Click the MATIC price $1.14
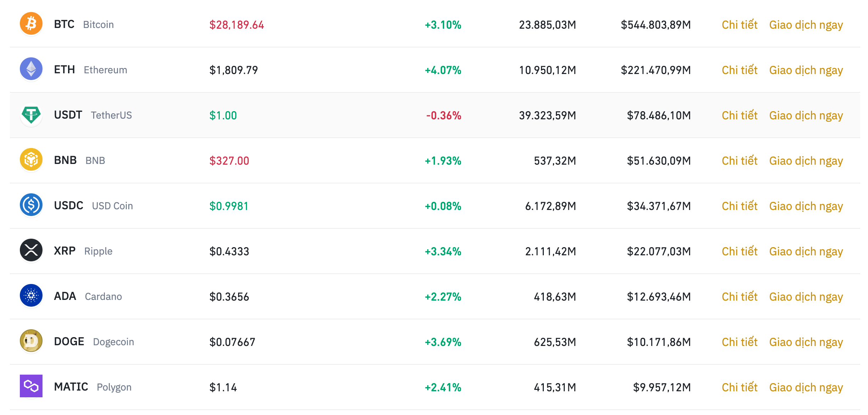868x415 pixels. click(223, 387)
